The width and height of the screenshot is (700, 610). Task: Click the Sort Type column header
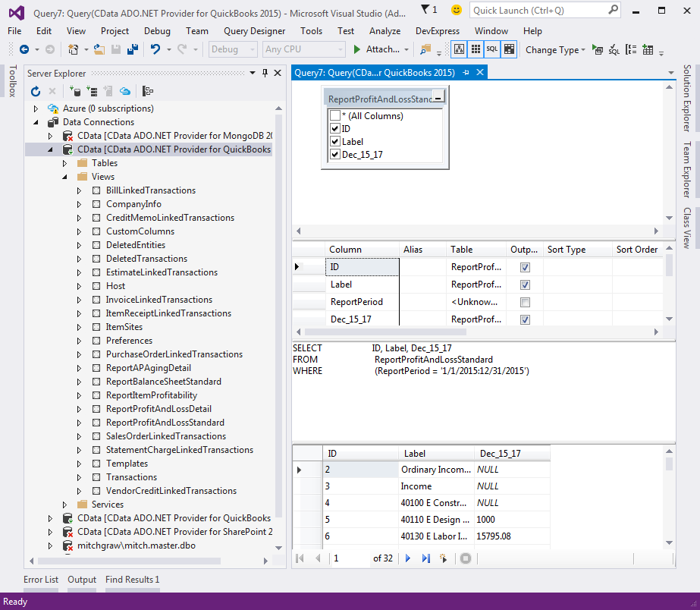577,250
